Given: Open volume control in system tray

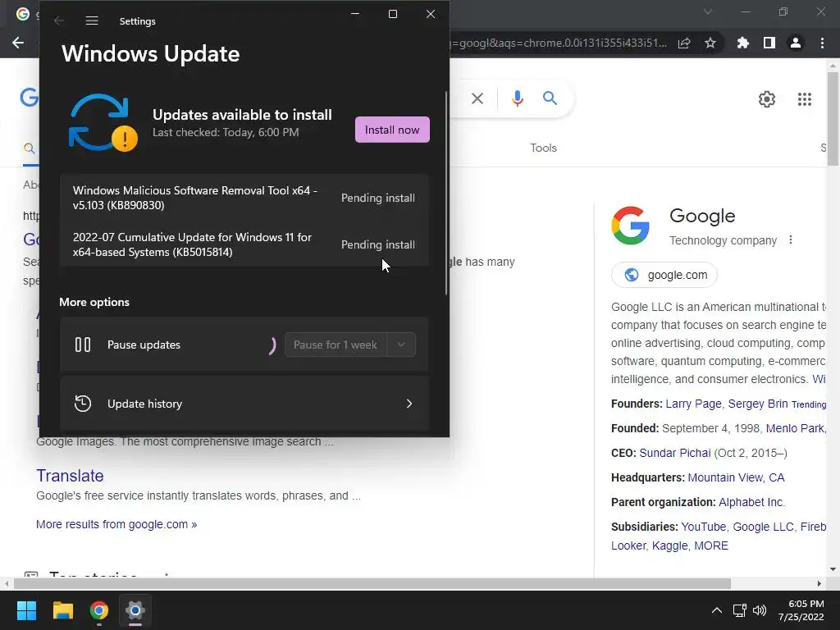Looking at the screenshot, I should pyautogui.click(x=760, y=610).
